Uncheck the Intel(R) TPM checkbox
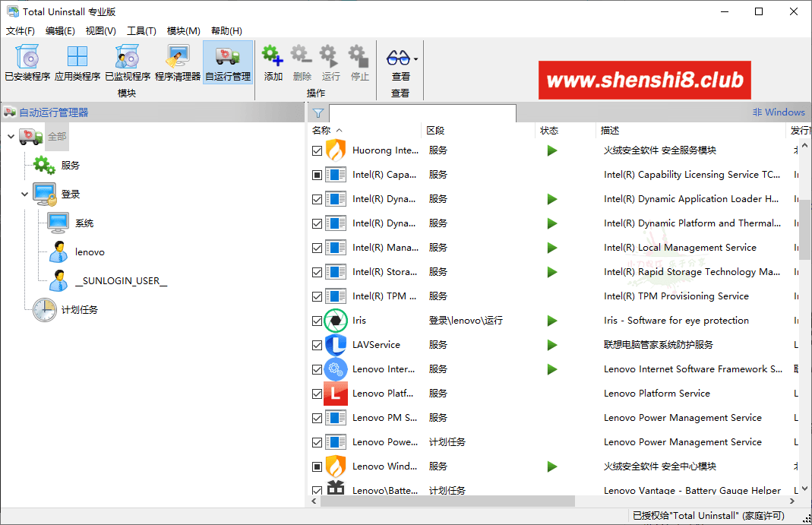Viewport: 812px width, 525px height. [x=318, y=296]
